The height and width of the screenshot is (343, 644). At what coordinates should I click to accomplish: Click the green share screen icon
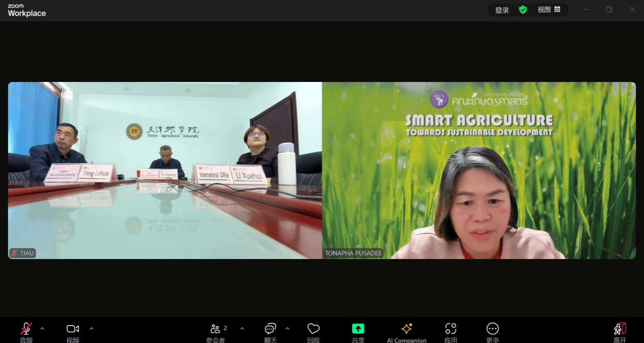(358, 329)
